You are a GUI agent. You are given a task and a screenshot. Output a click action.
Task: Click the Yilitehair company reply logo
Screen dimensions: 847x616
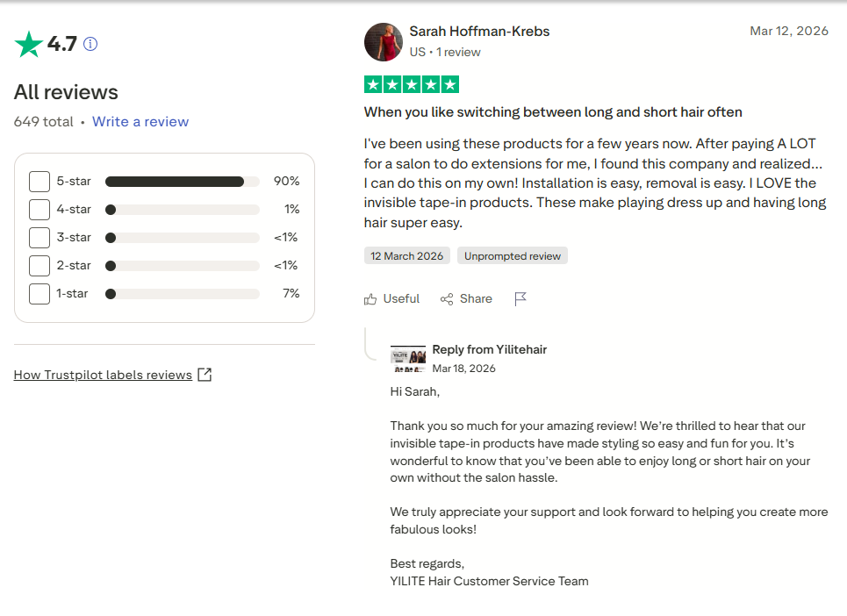[x=408, y=359]
